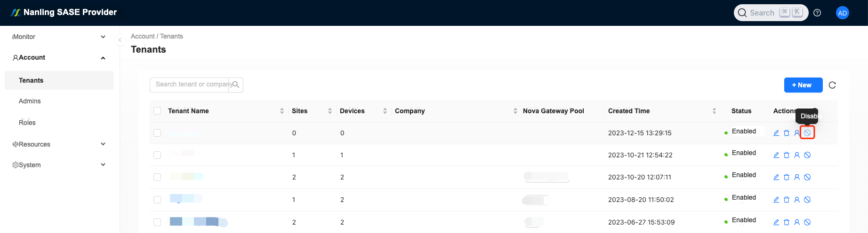868x233 pixels.
Task: Sort table by Devices column
Action: click(x=385, y=111)
